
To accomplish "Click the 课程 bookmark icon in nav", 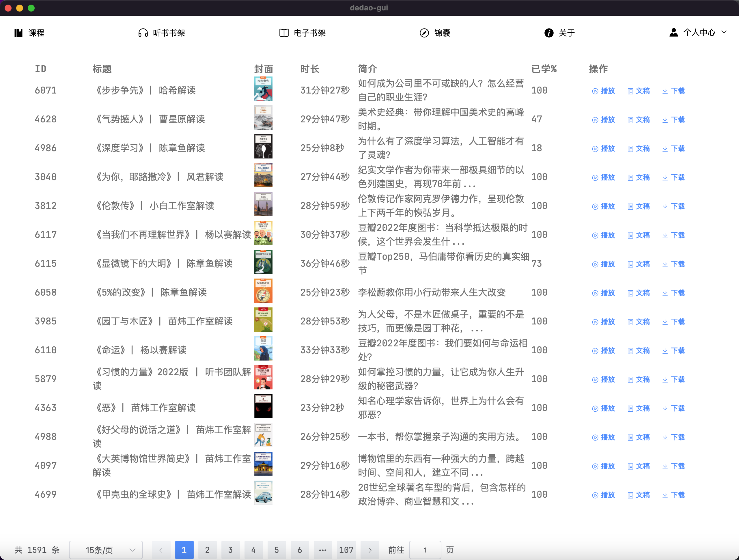I will coord(18,33).
